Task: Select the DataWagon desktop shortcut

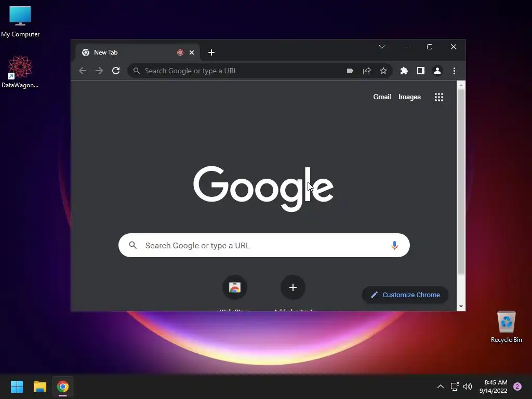Action: [x=20, y=72]
